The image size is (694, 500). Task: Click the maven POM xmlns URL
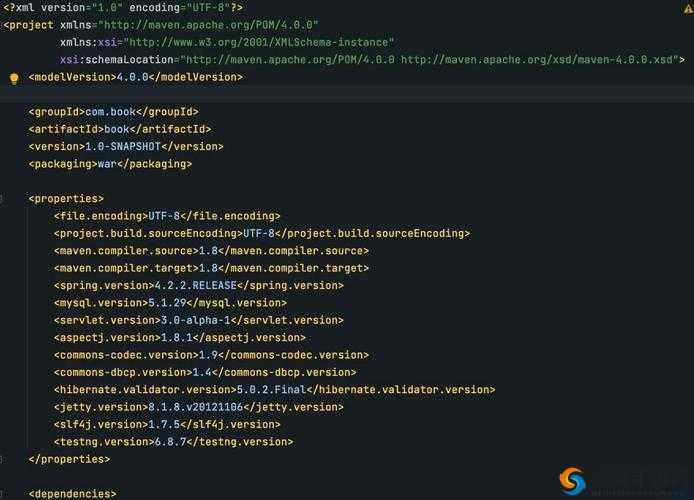[x=208, y=25]
